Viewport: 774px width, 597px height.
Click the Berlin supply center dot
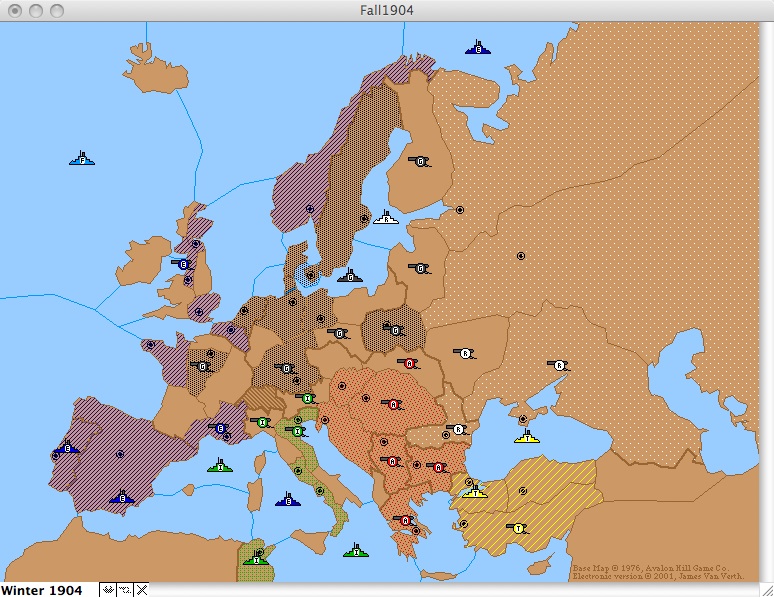(320, 319)
